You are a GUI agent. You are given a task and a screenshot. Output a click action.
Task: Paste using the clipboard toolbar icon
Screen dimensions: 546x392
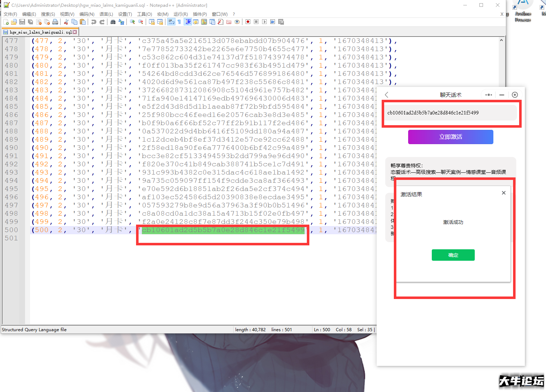[x=83, y=22]
